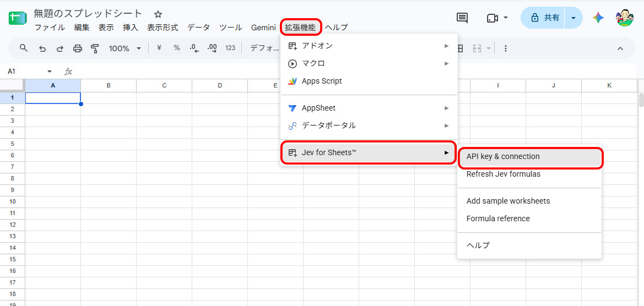
Task: Expand the データポータル submenu
Action: [369, 125]
